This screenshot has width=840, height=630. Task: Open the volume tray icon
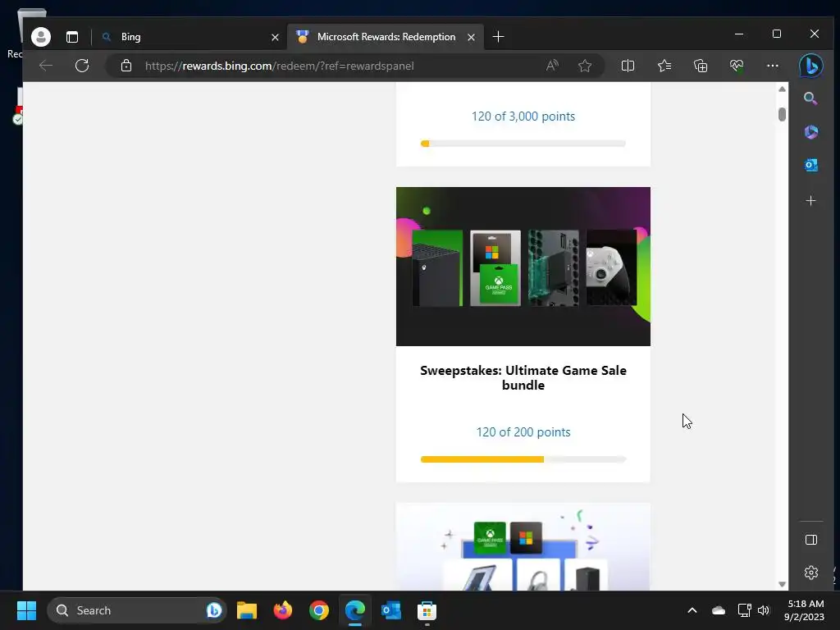pyautogui.click(x=764, y=610)
